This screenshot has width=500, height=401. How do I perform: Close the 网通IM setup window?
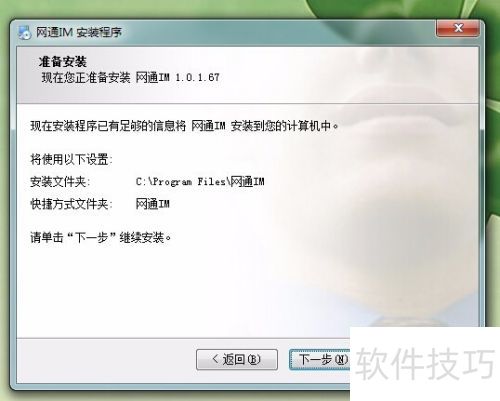[x=458, y=28]
